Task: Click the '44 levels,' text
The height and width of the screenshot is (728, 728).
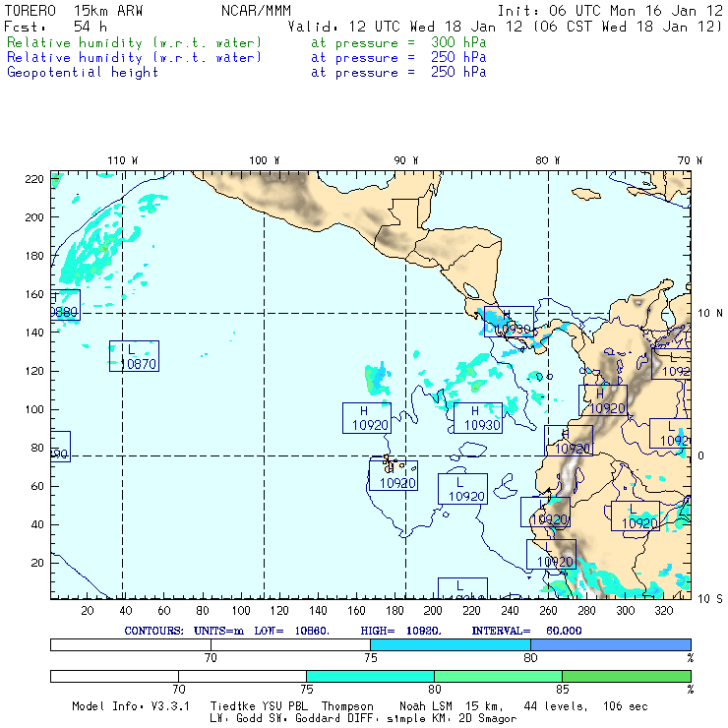Action: pyautogui.click(x=556, y=706)
